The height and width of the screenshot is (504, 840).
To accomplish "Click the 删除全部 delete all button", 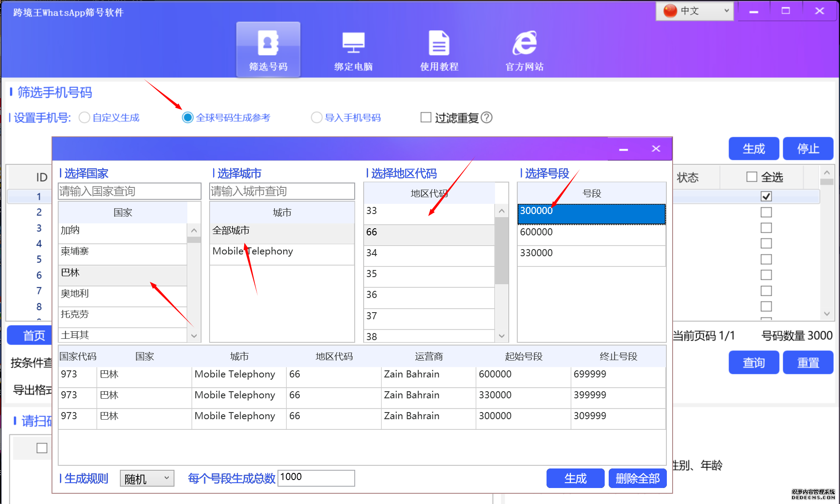I will [x=638, y=478].
